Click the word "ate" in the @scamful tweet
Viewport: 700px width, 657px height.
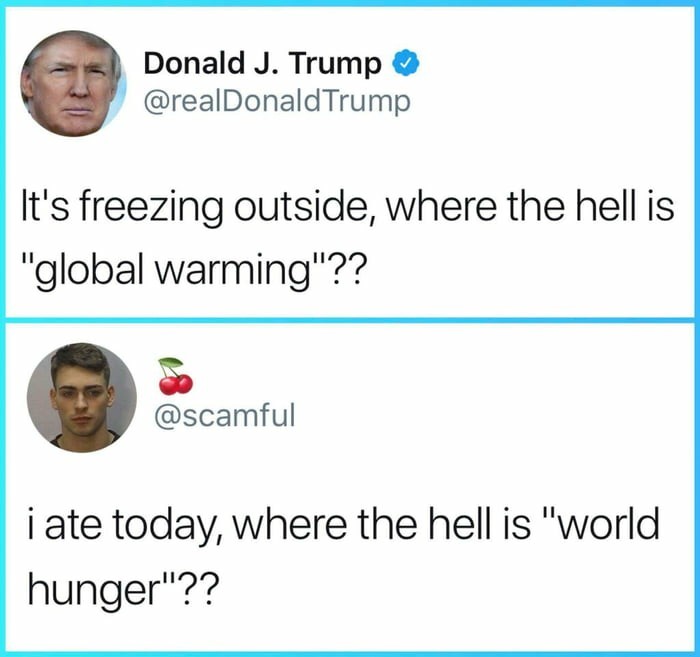point(71,526)
